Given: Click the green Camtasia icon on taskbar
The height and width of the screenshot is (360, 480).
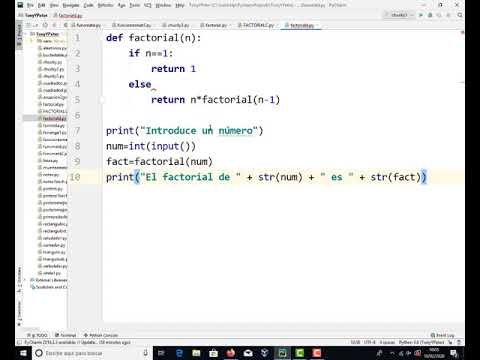Looking at the screenshot, I should click(x=300, y=353).
